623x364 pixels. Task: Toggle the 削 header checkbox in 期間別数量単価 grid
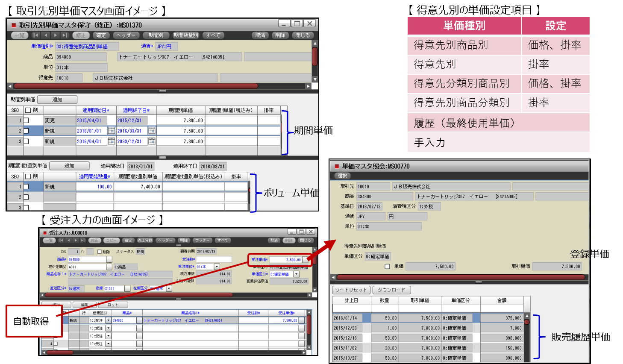28,176
